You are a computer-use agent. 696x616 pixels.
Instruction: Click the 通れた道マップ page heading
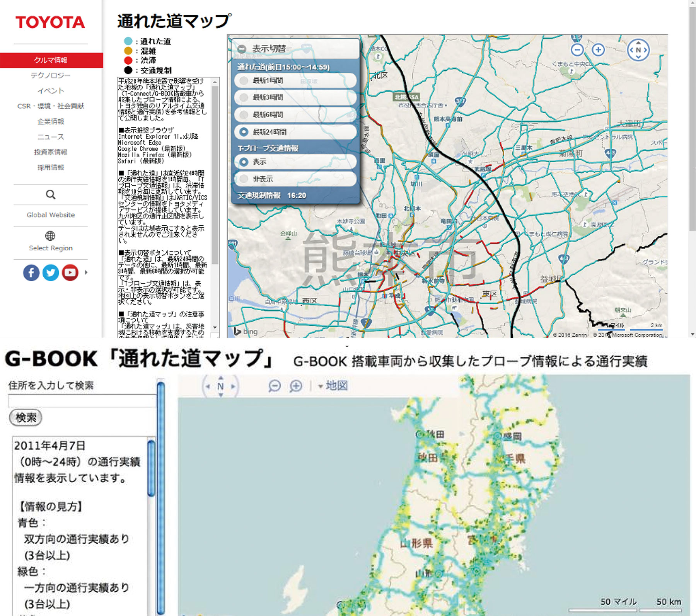click(x=174, y=21)
